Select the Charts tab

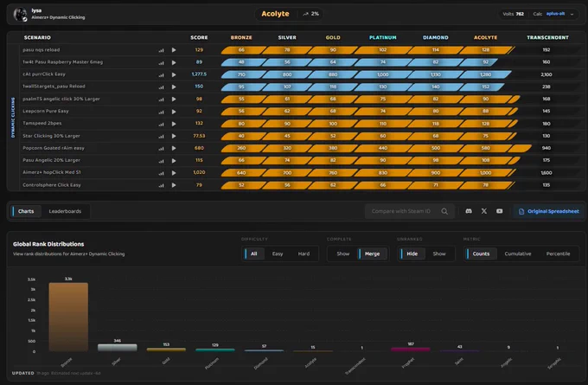[25, 211]
